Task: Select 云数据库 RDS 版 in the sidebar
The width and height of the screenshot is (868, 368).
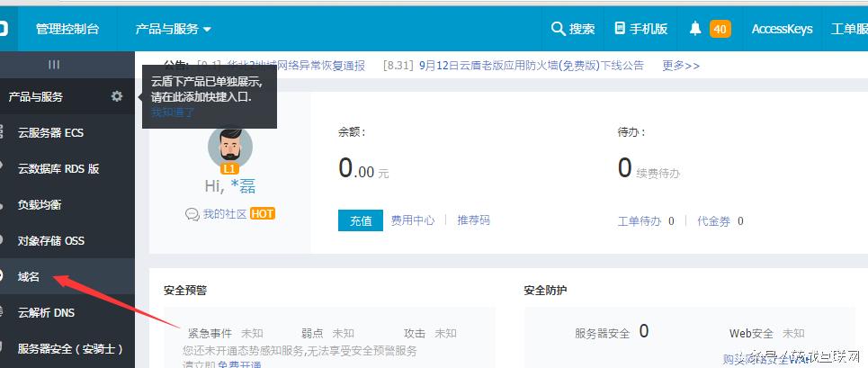Action: click(67, 169)
